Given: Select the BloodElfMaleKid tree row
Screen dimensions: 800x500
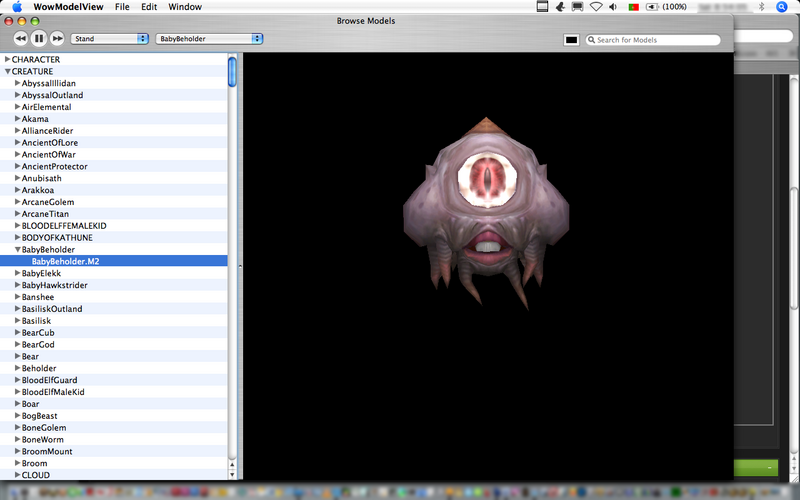Looking at the screenshot, I should (114, 392).
